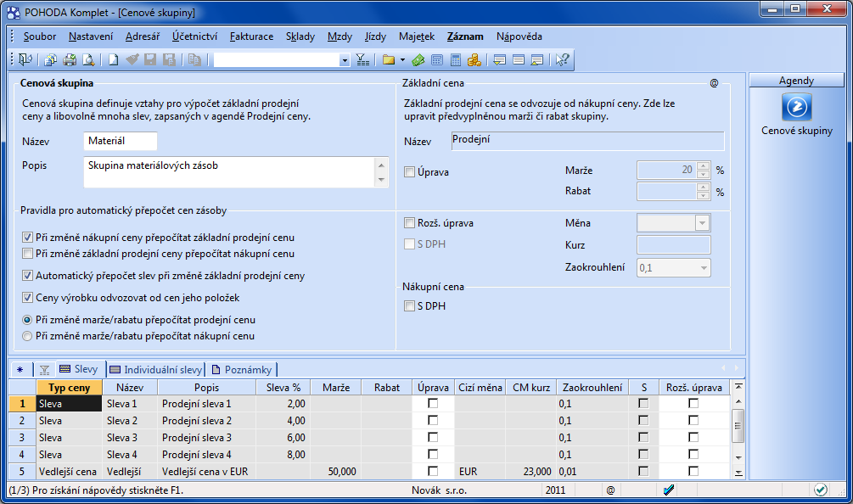
Task: Switch to Individuální slevy tab
Action: click(156, 370)
